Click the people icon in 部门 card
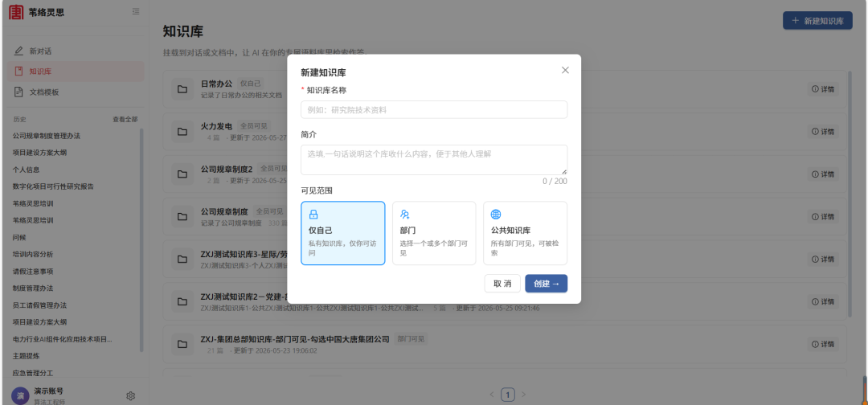The width and height of the screenshot is (868, 405). (404, 215)
